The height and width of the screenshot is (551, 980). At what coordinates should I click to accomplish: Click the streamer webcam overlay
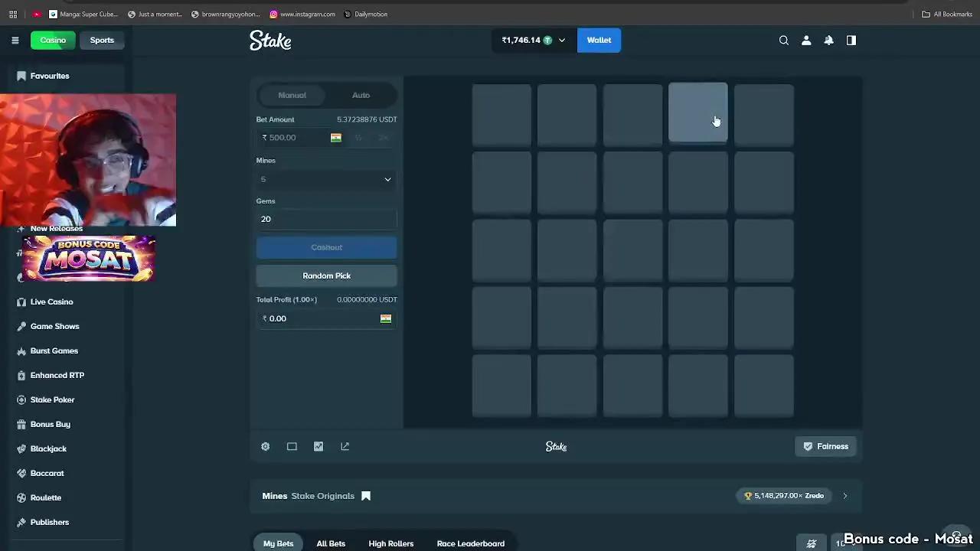(x=88, y=160)
